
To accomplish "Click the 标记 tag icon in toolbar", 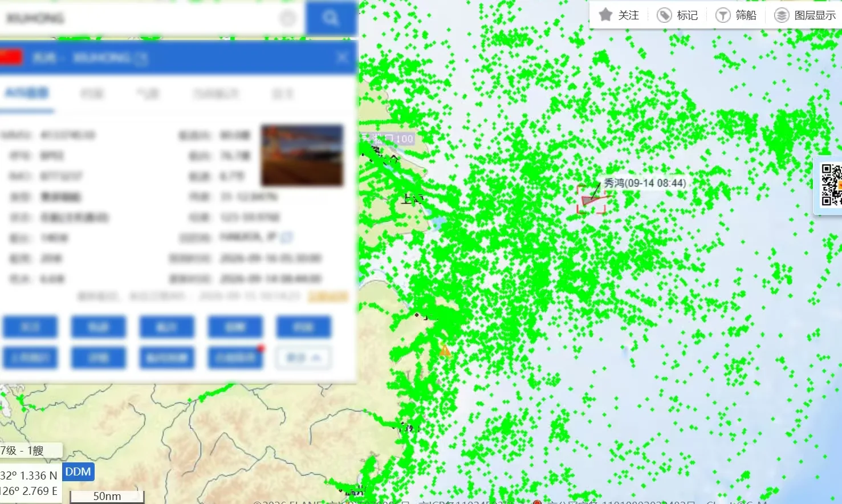I will (664, 15).
